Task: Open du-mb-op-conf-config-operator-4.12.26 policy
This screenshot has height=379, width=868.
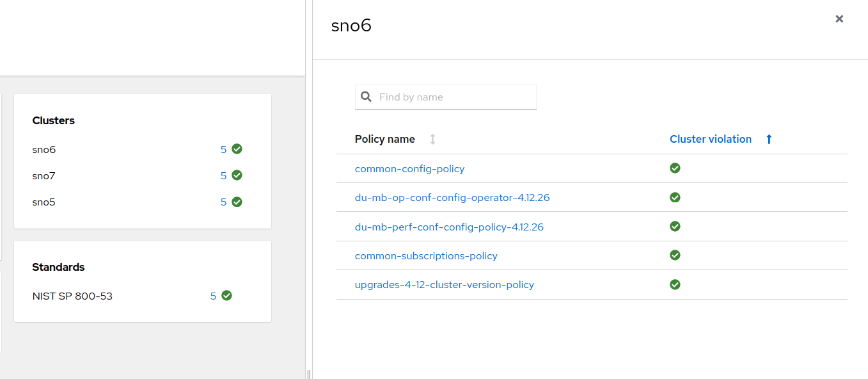Action: pos(452,198)
